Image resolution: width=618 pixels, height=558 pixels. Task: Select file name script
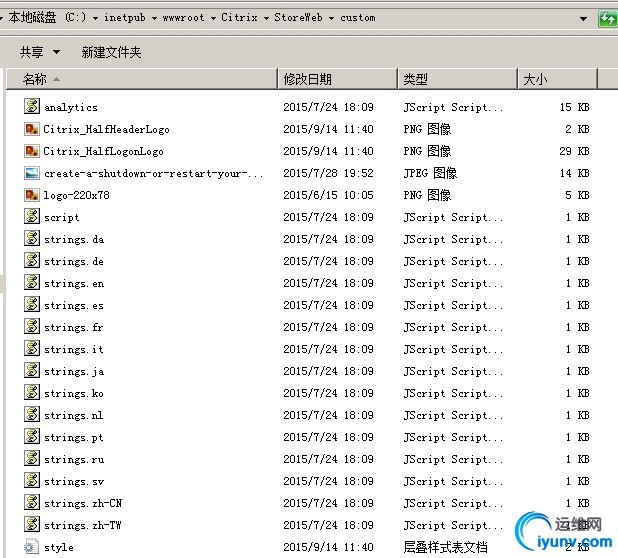pos(61,217)
